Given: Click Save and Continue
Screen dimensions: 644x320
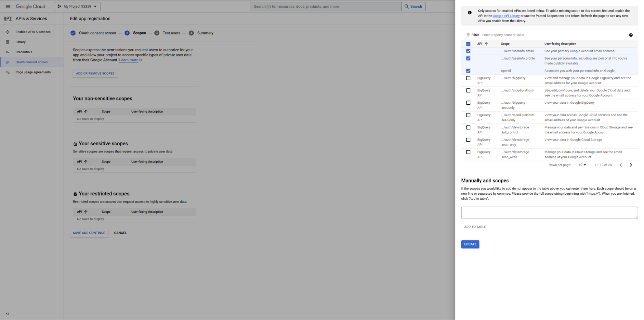Looking at the screenshot, I should click(x=89, y=233).
